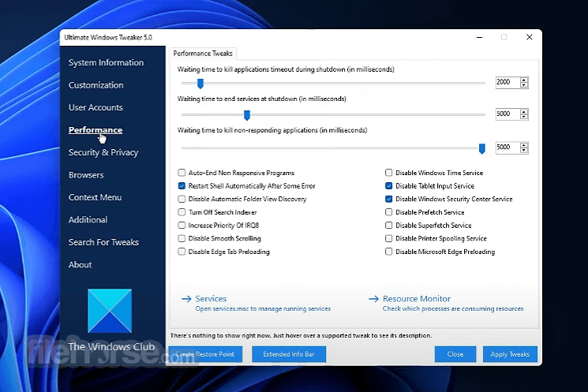Select the Performance sidebar item

pyautogui.click(x=96, y=130)
